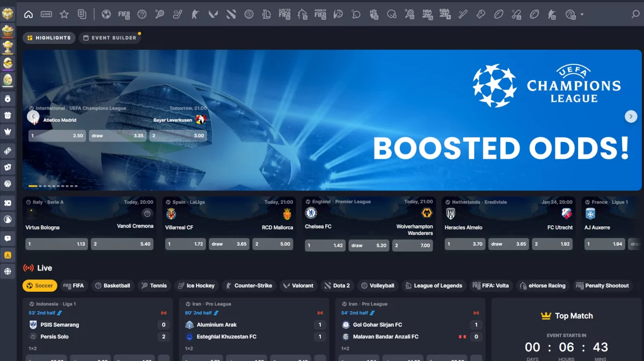Go to Home via house icon
Viewport: 644px width, 361px height.
[28, 14]
